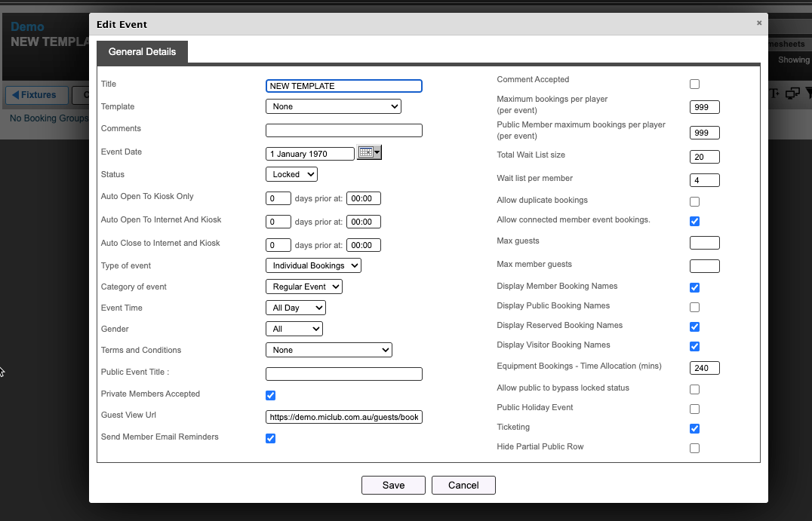Image resolution: width=812 pixels, height=521 pixels.
Task: Open the Event Time dropdown
Action: click(296, 308)
